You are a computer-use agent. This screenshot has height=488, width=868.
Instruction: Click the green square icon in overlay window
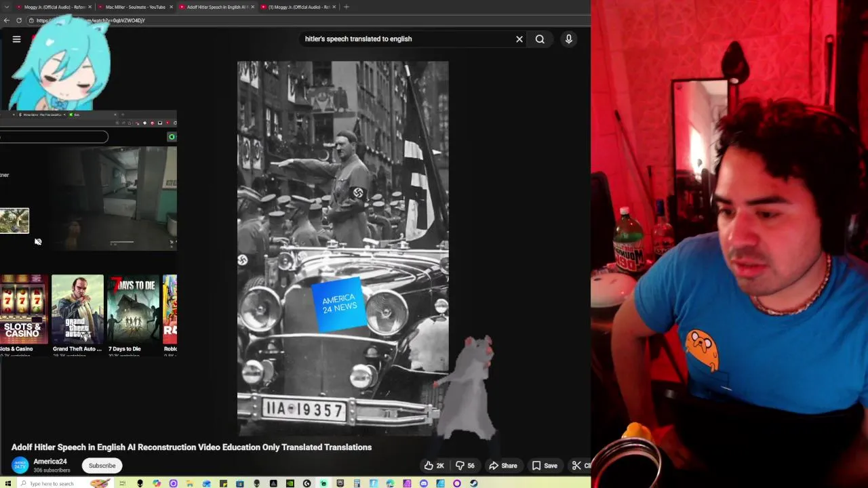click(172, 137)
